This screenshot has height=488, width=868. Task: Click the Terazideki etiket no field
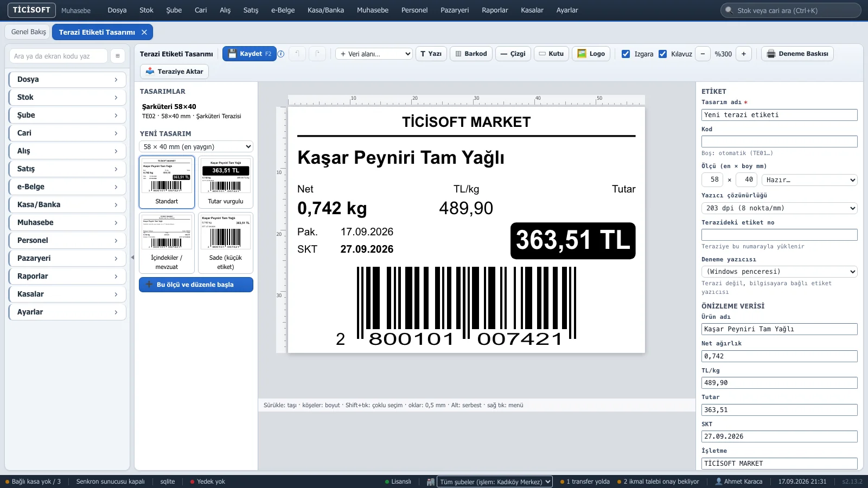click(x=779, y=235)
